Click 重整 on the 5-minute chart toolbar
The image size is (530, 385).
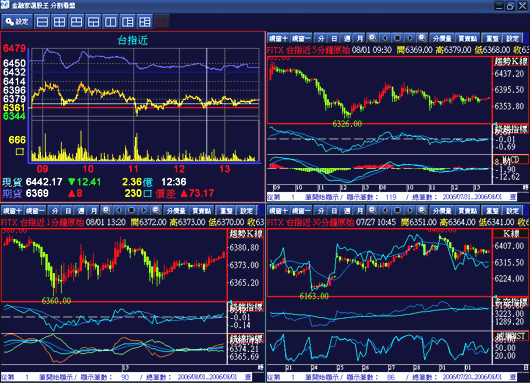click(x=492, y=38)
